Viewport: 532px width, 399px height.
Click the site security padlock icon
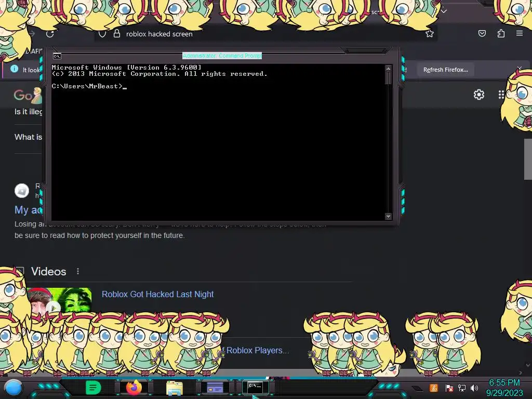(117, 34)
